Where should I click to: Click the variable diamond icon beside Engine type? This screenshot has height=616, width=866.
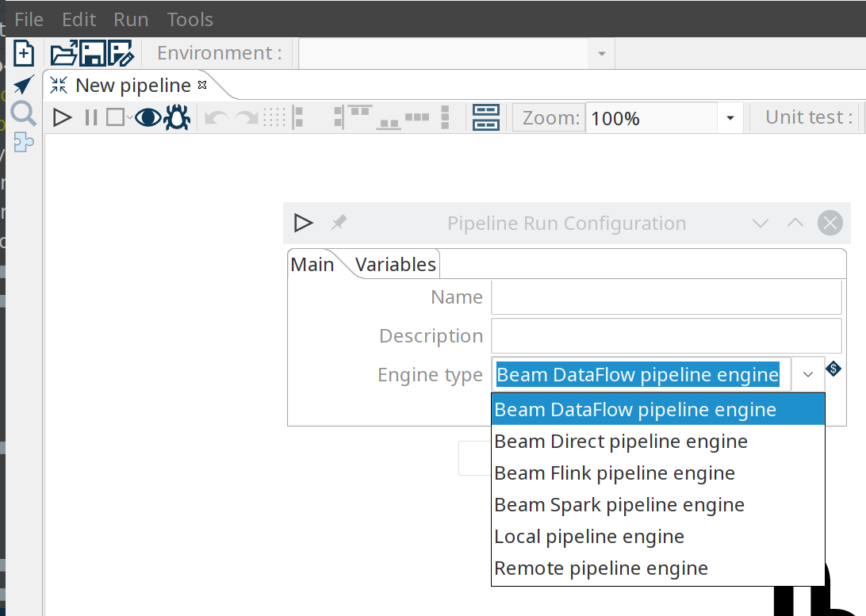[x=833, y=369]
